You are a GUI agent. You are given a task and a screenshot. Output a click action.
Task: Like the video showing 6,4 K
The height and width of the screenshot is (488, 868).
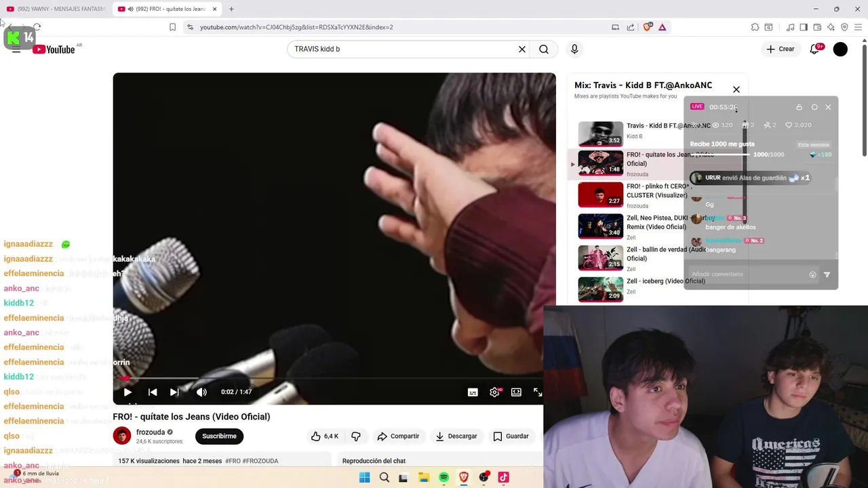pyautogui.click(x=325, y=436)
